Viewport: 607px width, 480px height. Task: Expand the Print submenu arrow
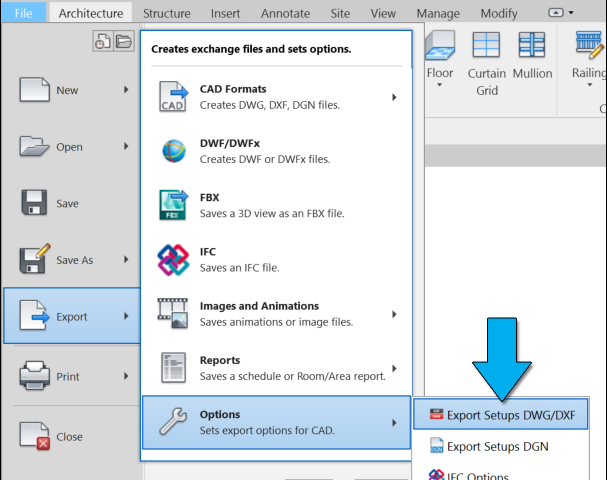[x=126, y=376]
